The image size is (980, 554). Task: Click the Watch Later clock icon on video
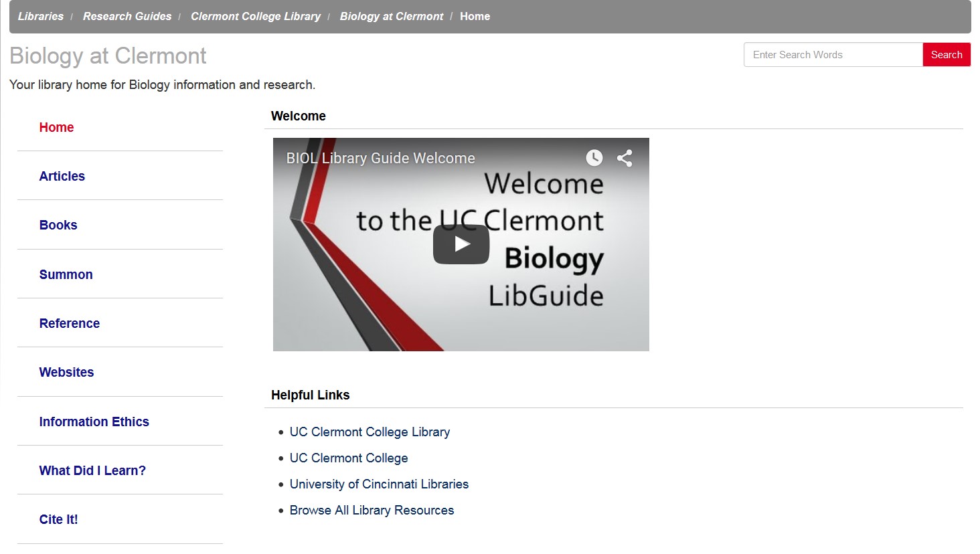coord(594,158)
